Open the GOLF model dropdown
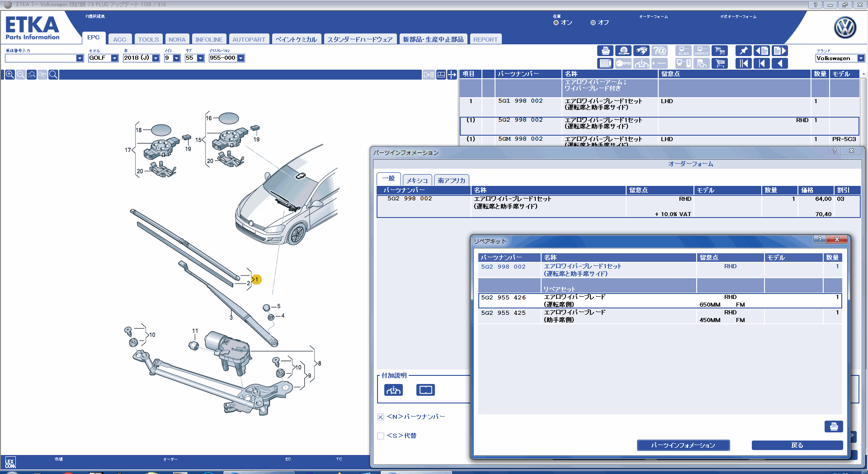The height and width of the screenshot is (474, 868). tap(114, 58)
